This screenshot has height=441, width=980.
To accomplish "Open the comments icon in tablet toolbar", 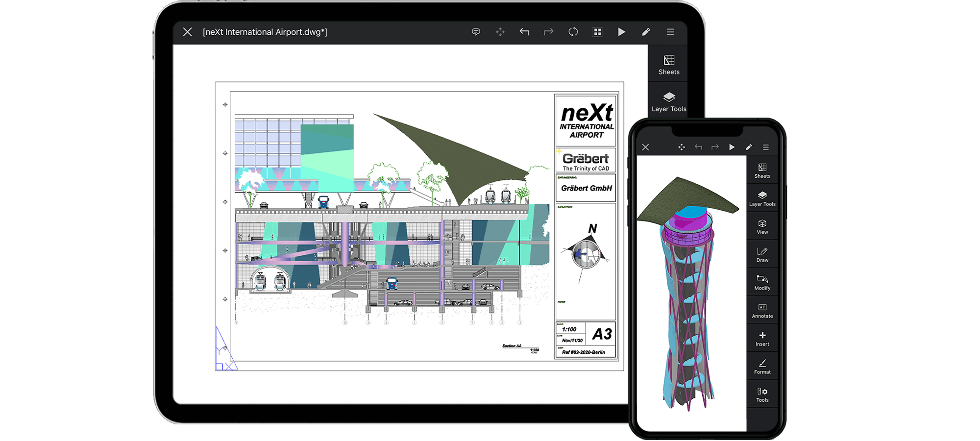I will 475,32.
